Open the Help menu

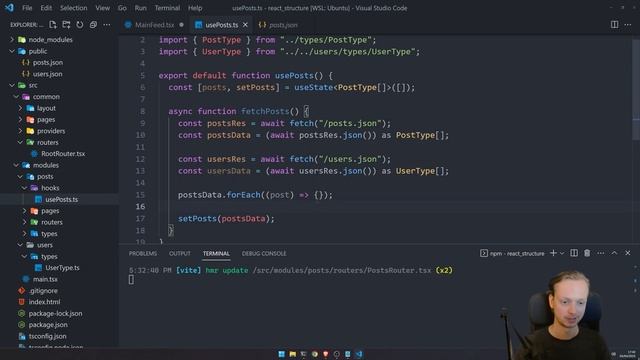(195, 8)
